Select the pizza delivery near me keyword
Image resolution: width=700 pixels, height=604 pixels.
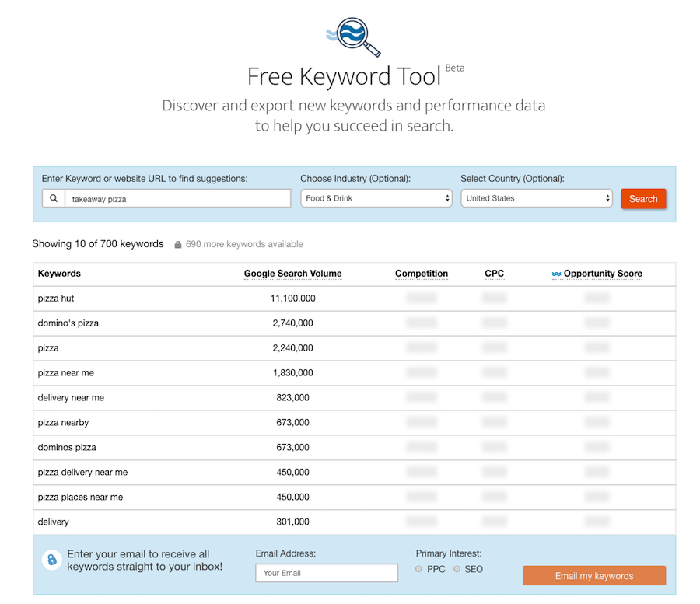pyautogui.click(x=82, y=473)
